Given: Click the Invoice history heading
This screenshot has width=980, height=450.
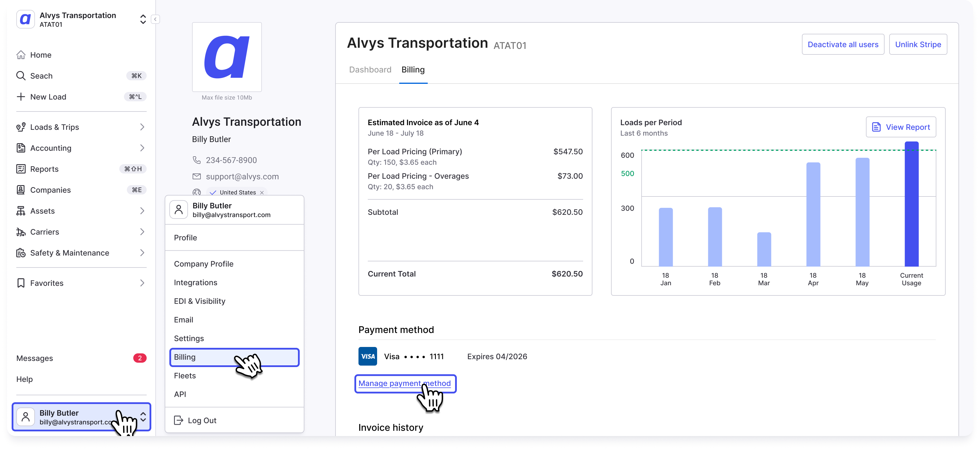Looking at the screenshot, I should [390, 427].
